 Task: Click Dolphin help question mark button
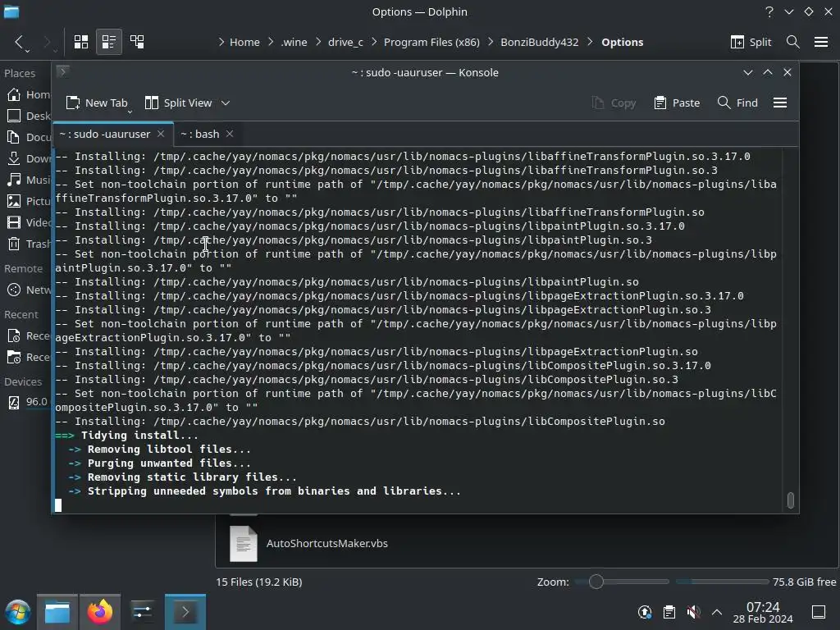click(x=769, y=11)
